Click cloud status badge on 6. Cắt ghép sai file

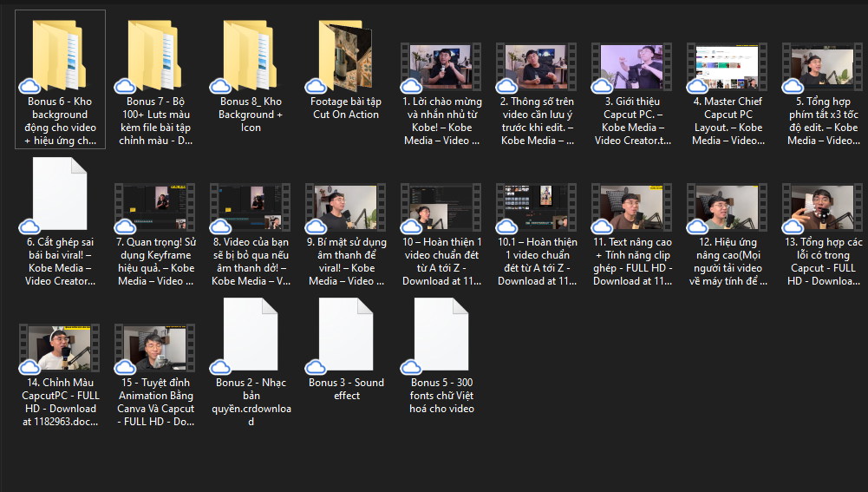[29, 226]
